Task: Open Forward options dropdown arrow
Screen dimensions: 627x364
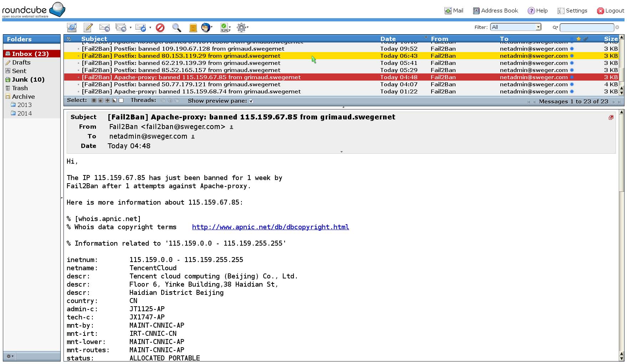Action: [150, 27]
